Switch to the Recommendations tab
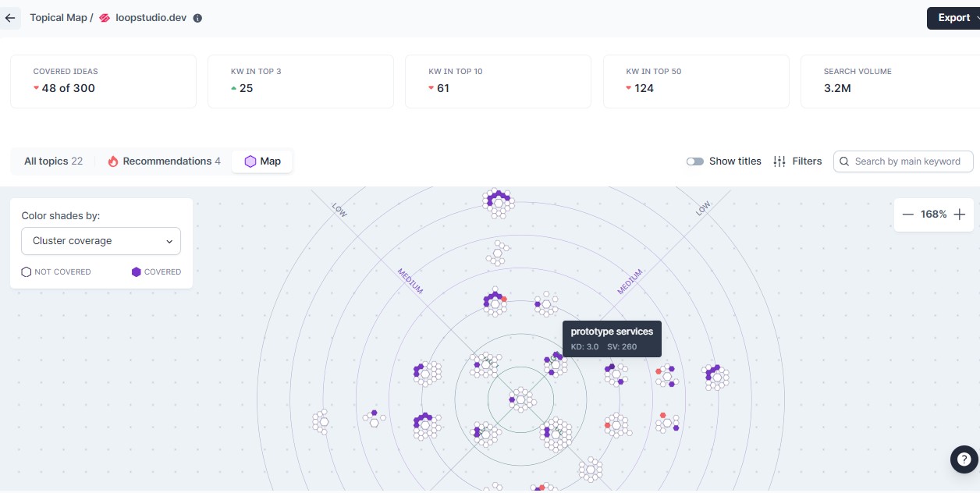 coord(164,161)
